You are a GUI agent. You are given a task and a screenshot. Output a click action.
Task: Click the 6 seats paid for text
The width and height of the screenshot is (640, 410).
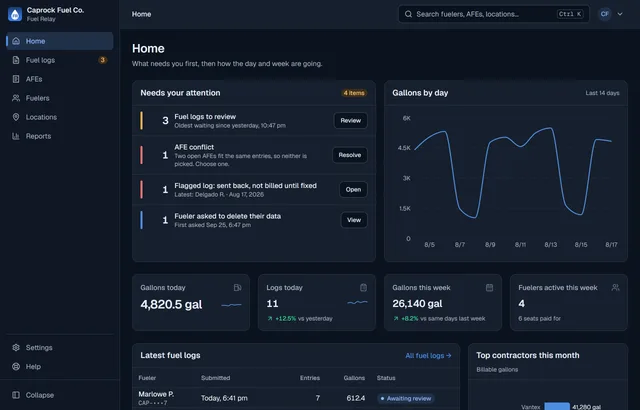539,319
